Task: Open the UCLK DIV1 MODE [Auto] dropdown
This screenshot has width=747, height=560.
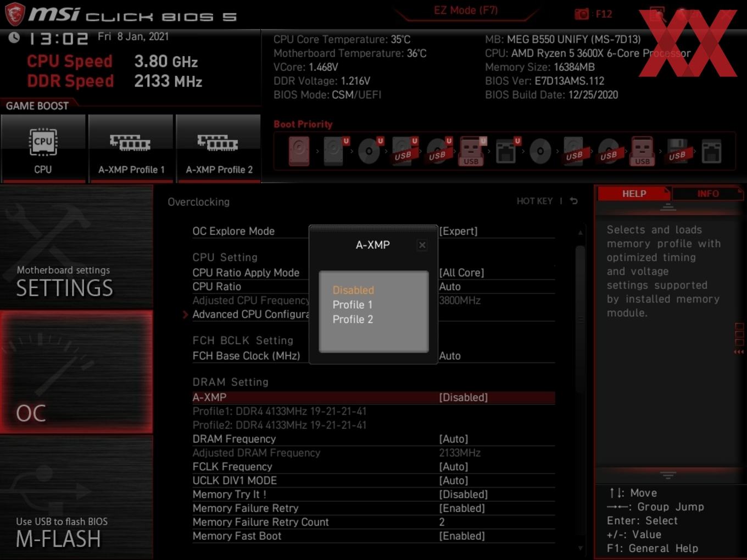Action: pos(454,480)
